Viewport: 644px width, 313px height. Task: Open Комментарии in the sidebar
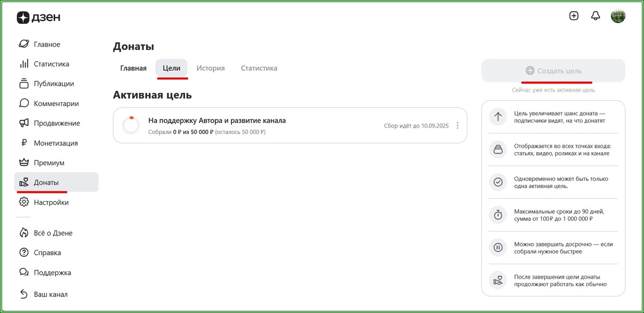(x=56, y=103)
